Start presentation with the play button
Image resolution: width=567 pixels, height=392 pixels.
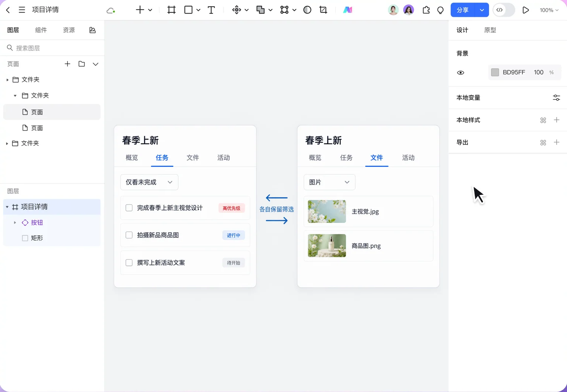[526, 10]
